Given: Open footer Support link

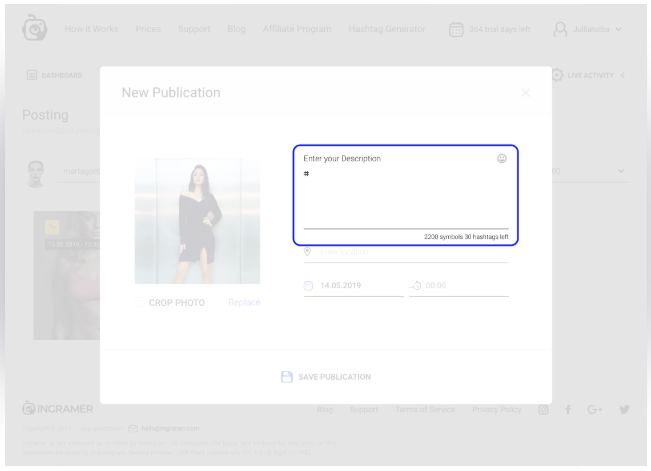Looking at the screenshot, I should pos(364,410).
